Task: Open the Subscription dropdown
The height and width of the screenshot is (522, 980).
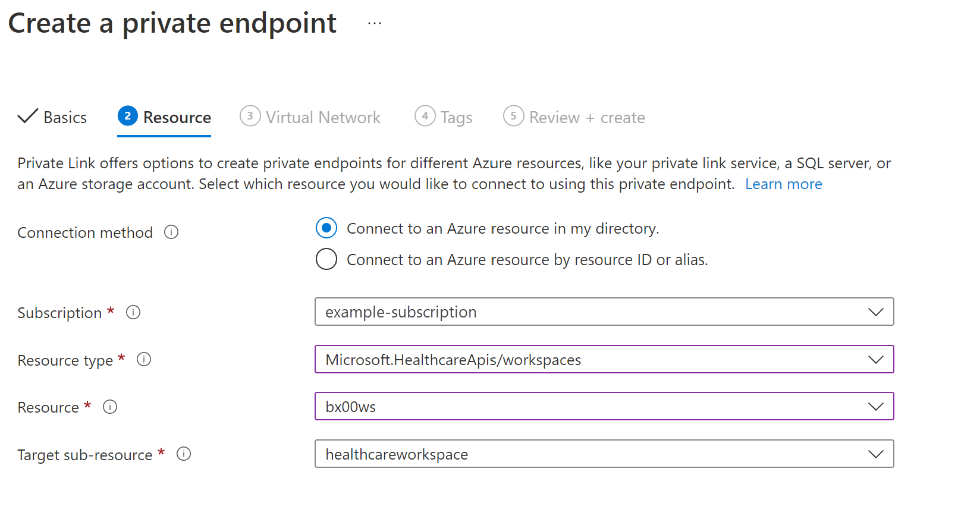Action: [604, 312]
